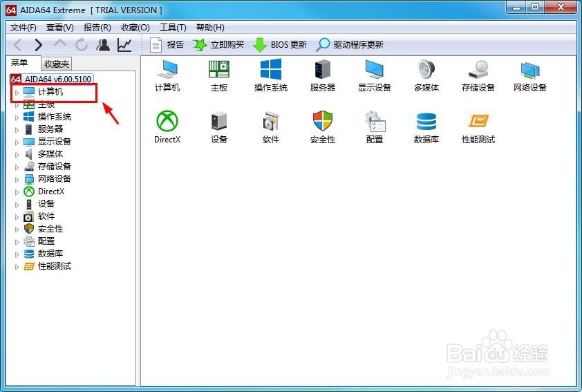Viewport: 582px width, 392px height.
Task: Click the Back navigation arrow in toolbar
Action: [x=17, y=45]
